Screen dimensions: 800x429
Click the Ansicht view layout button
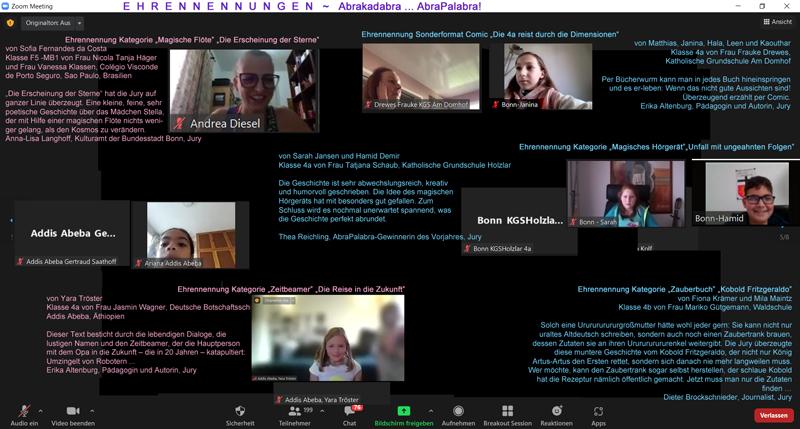778,22
